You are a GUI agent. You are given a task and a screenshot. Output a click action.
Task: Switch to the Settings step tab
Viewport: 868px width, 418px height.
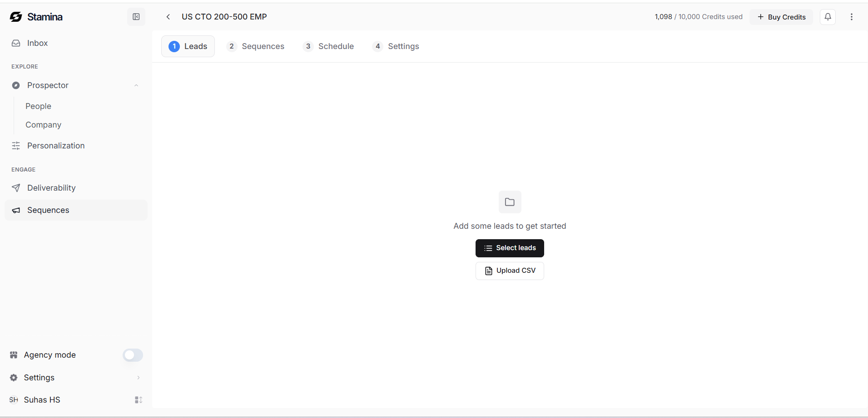(396, 46)
